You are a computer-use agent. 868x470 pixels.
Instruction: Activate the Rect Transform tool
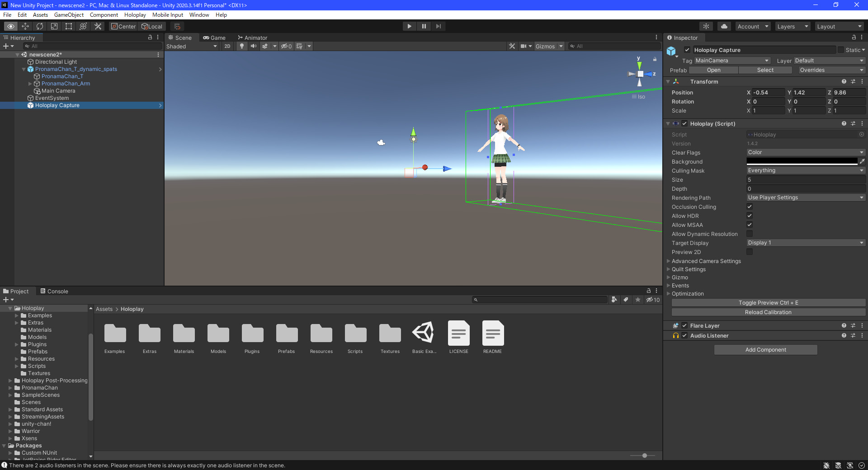point(68,26)
